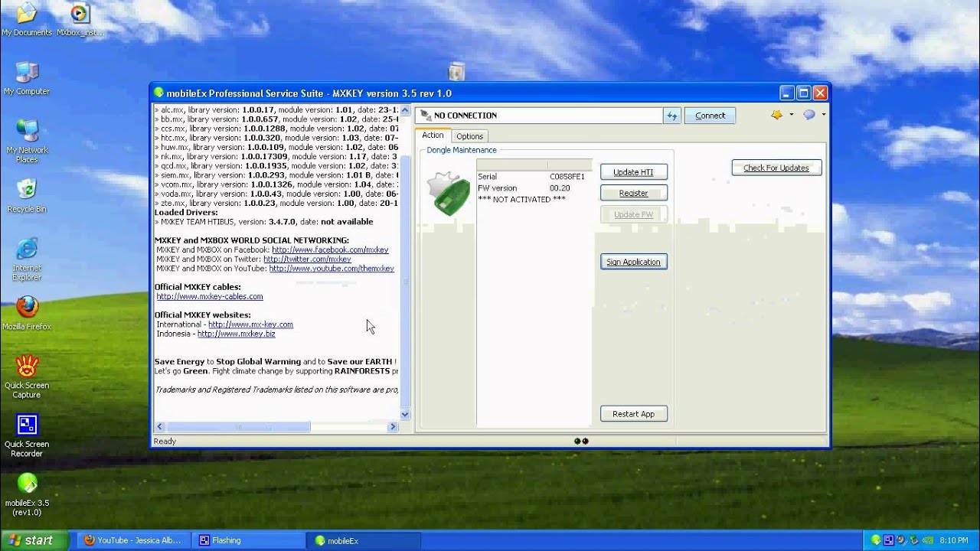Click the log scroll-down arrow
The width and height of the screenshot is (980, 551).
pyautogui.click(x=405, y=414)
